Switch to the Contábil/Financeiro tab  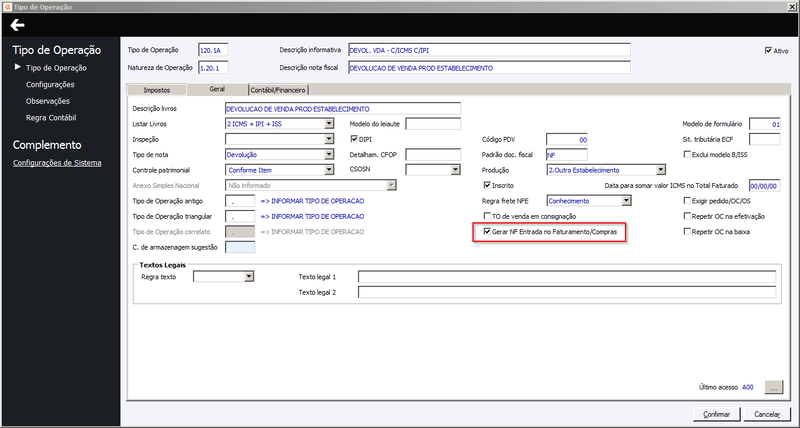(279, 90)
